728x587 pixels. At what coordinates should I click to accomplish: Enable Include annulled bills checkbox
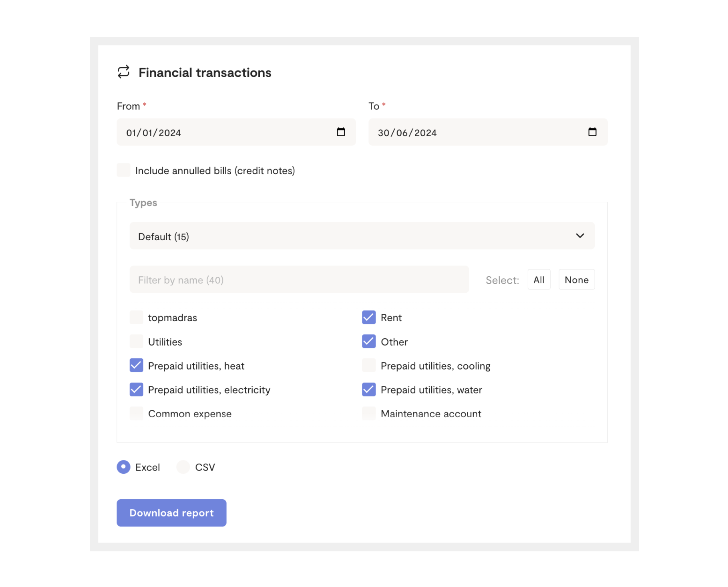click(124, 170)
